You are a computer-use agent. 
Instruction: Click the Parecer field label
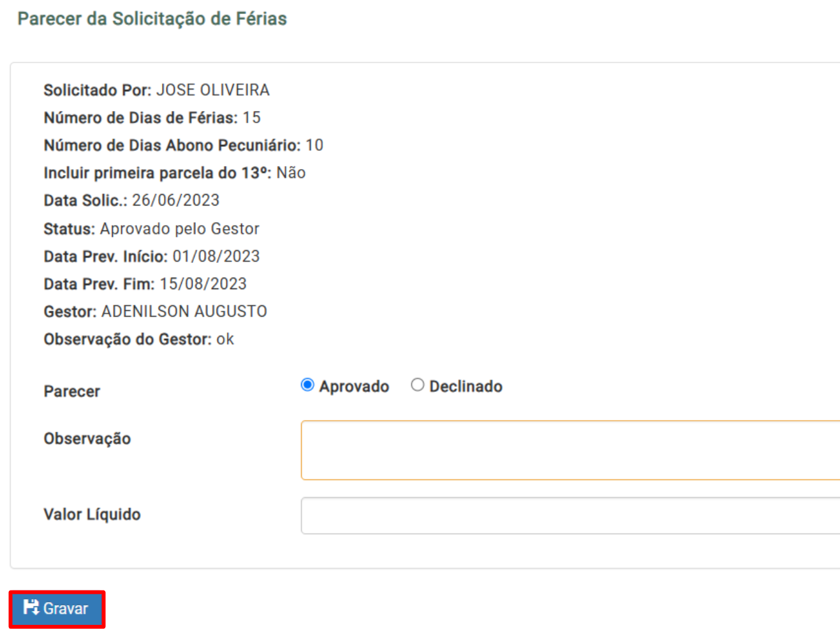coord(72,391)
